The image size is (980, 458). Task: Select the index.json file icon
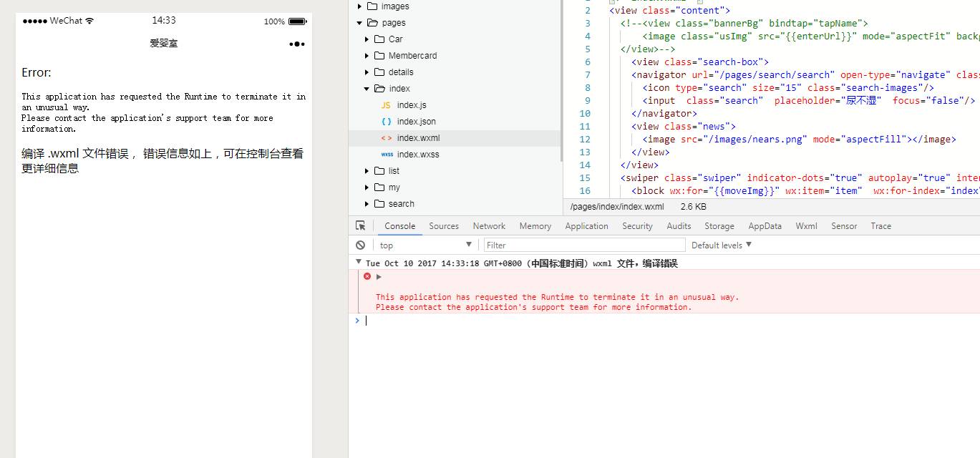(x=387, y=122)
